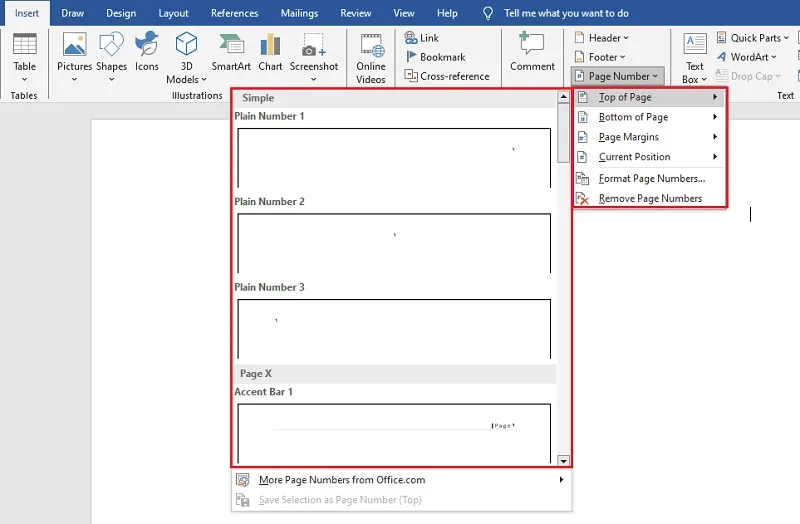This screenshot has height=524, width=800.
Task: Click the Bottom of Page icon
Action: [x=582, y=117]
